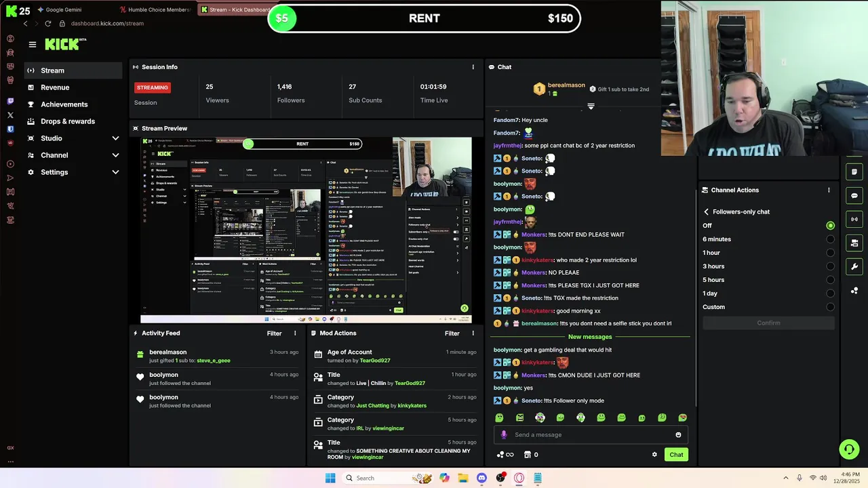Screen dimensions: 868x488
Task: Click the stream signal sidebar icon
Action: coord(854,219)
